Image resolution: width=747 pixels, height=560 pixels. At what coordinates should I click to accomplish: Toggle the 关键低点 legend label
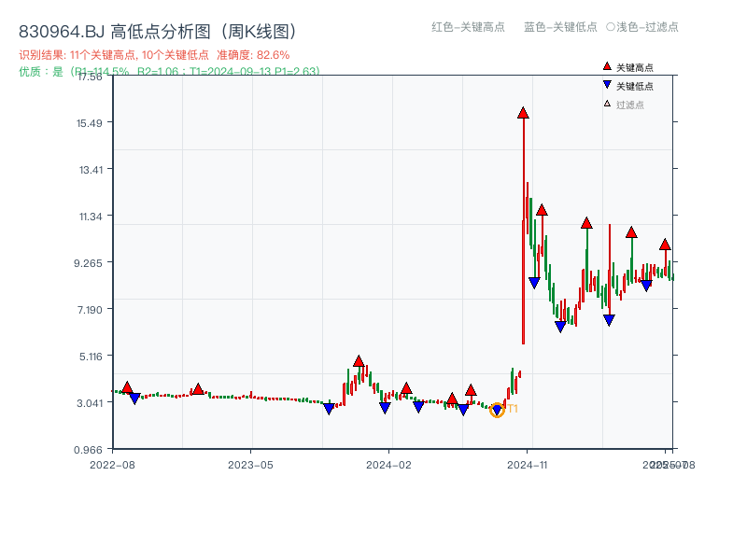pyautogui.click(x=635, y=86)
